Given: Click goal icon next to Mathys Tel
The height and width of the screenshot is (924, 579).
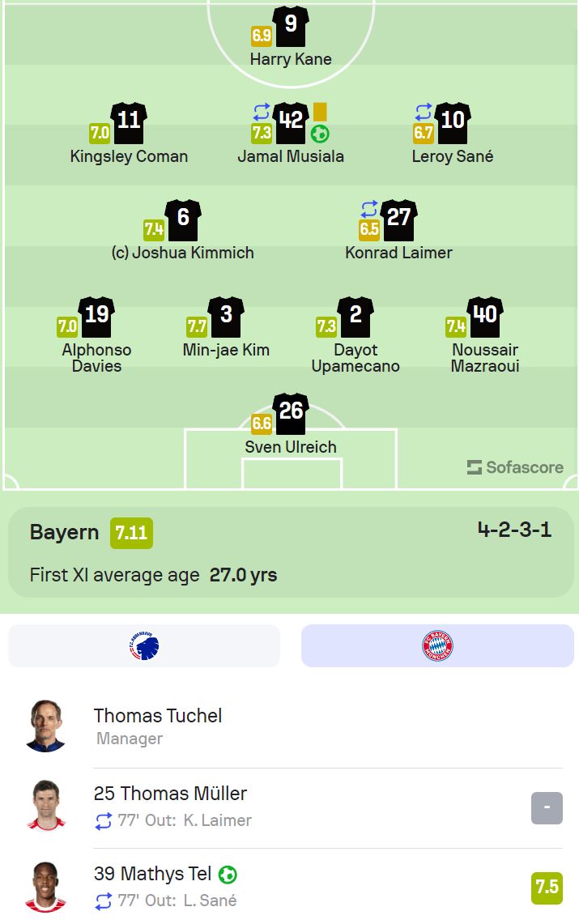Looking at the screenshot, I should pyautogui.click(x=228, y=875).
